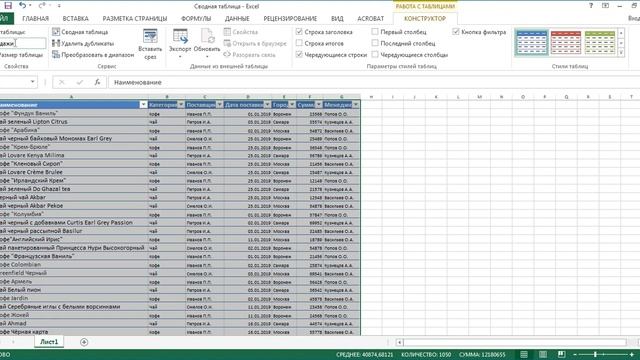640x360 pixels.
Task: Click the insert function fx icon
Action: (x=97, y=82)
